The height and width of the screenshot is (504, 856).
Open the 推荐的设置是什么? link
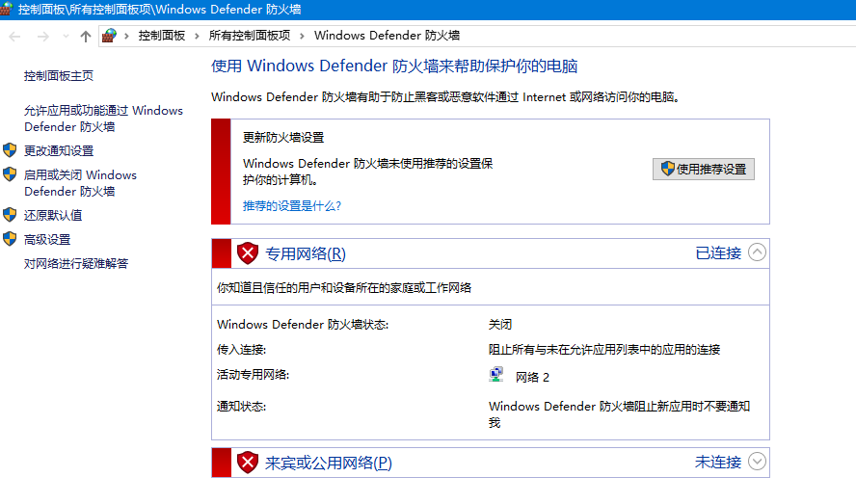[292, 205]
